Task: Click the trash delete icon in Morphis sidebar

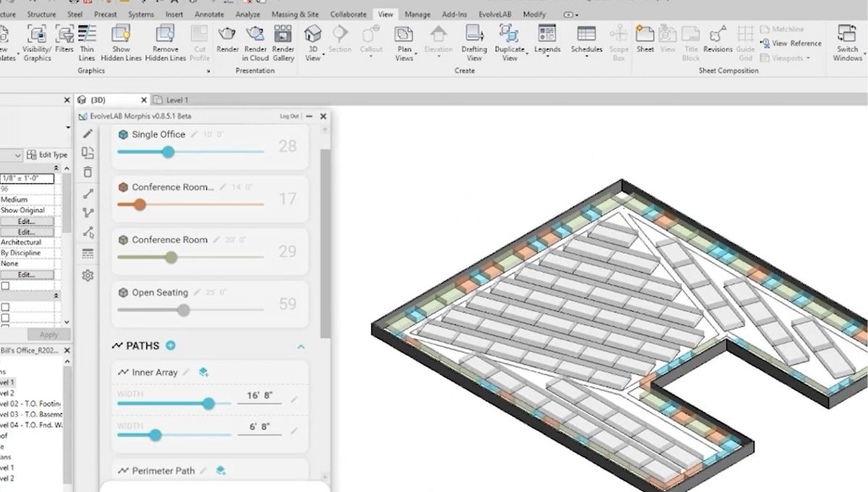Action: (88, 172)
